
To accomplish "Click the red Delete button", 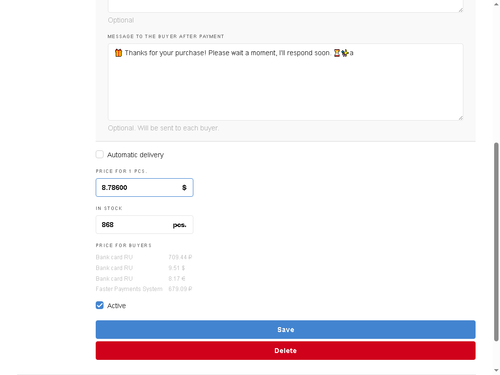I will [x=285, y=351].
